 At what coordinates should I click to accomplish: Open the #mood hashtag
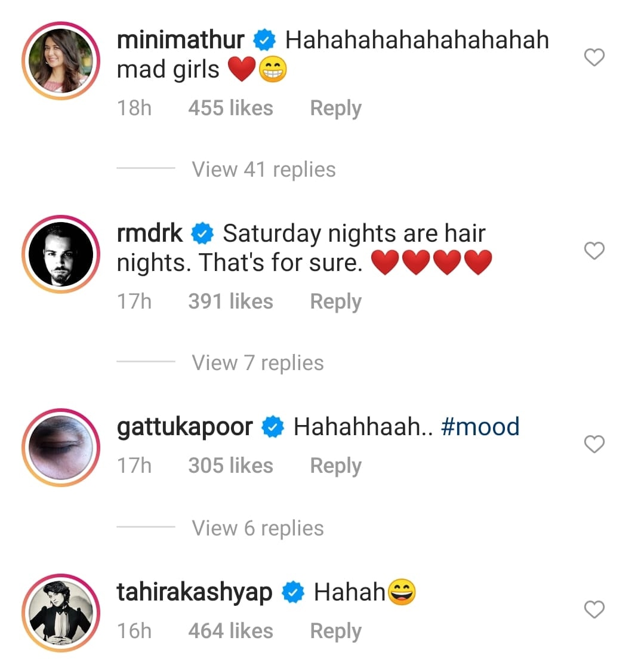[480, 427]
